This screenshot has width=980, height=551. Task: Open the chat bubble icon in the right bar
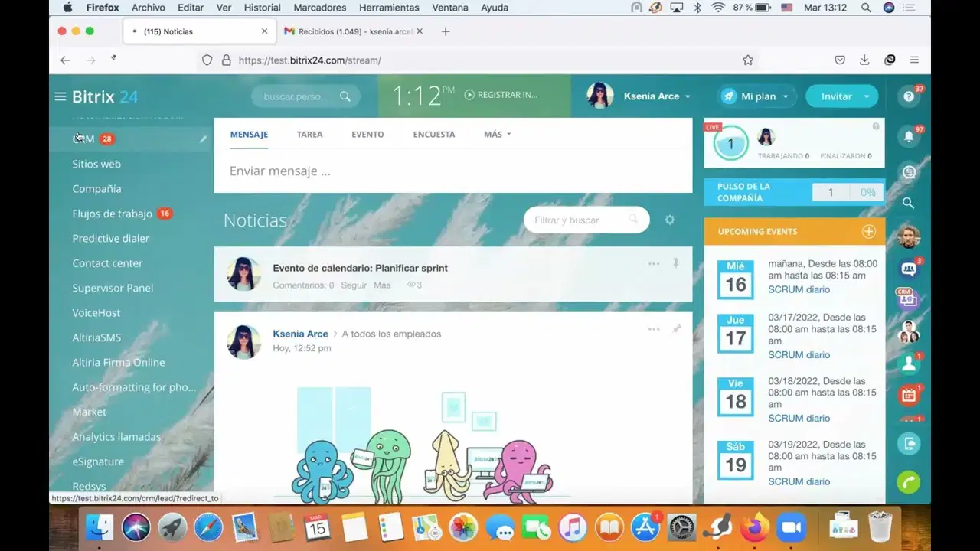point(909,172)
